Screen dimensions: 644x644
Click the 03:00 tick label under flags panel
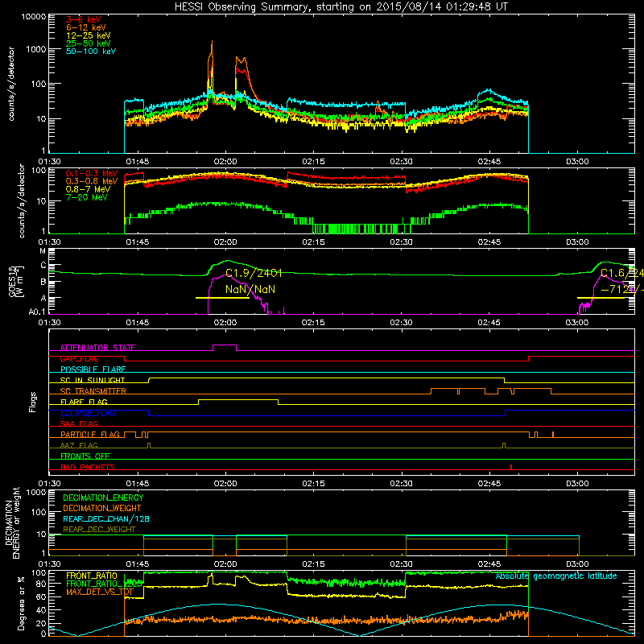577,484
